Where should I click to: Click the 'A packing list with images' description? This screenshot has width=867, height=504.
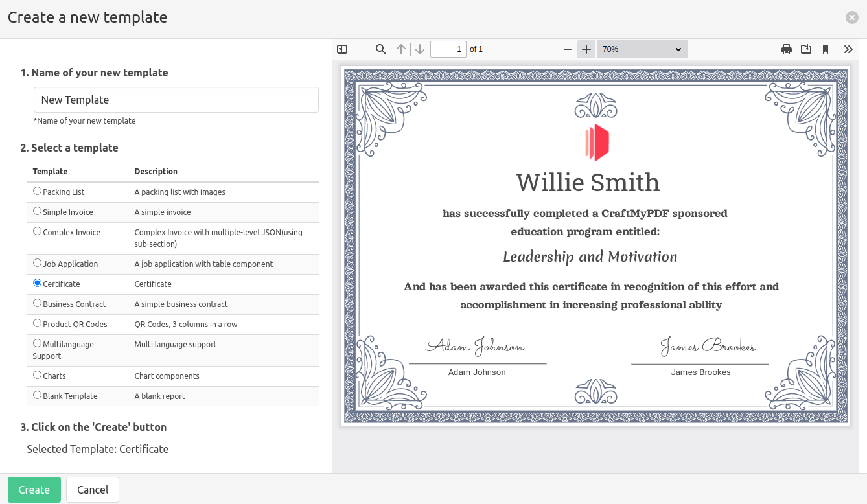coord(179,192)
